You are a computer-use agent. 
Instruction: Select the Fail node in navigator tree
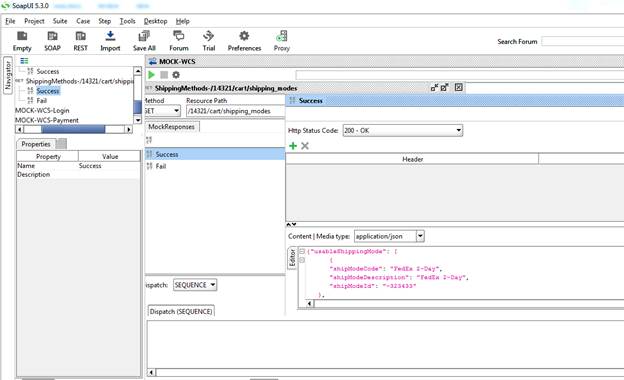point(41,101)
